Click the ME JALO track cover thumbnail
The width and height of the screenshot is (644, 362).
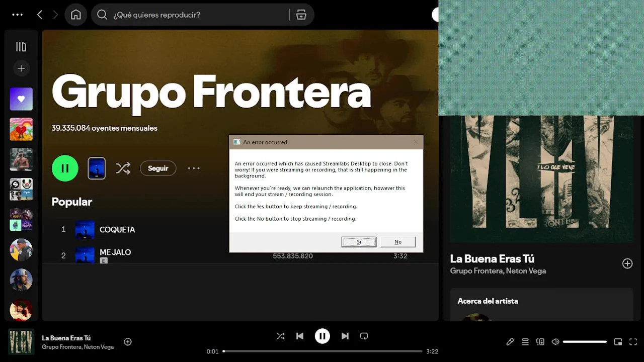[85, 255]
